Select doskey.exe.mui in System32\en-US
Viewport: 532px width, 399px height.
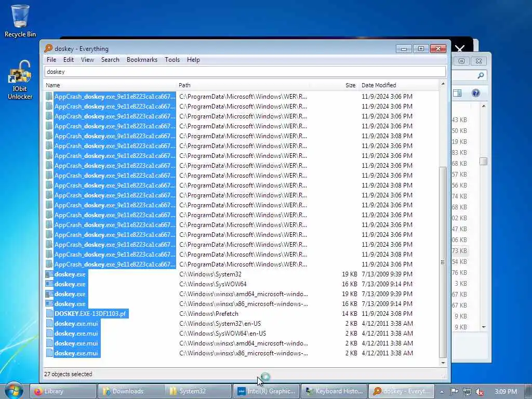pyautogui.click(x=76, y=323)
